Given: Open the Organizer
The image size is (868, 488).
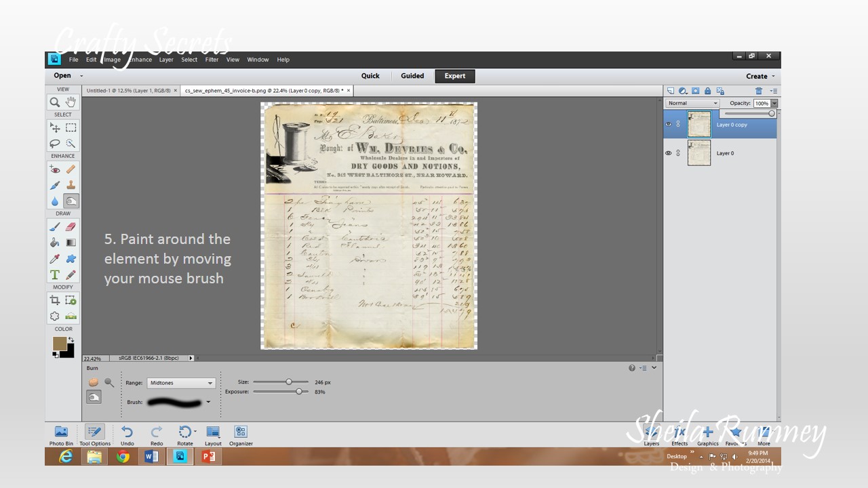Looking at the screenshot, I should tap(241, 435).
